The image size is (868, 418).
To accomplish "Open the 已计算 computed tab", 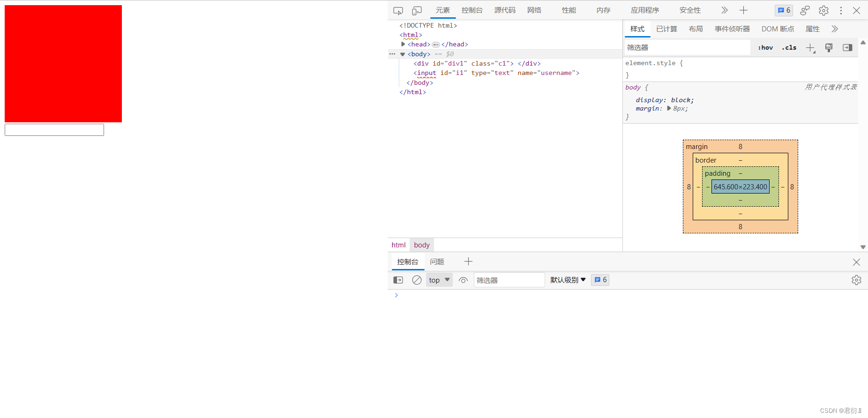I will point(666,29).
